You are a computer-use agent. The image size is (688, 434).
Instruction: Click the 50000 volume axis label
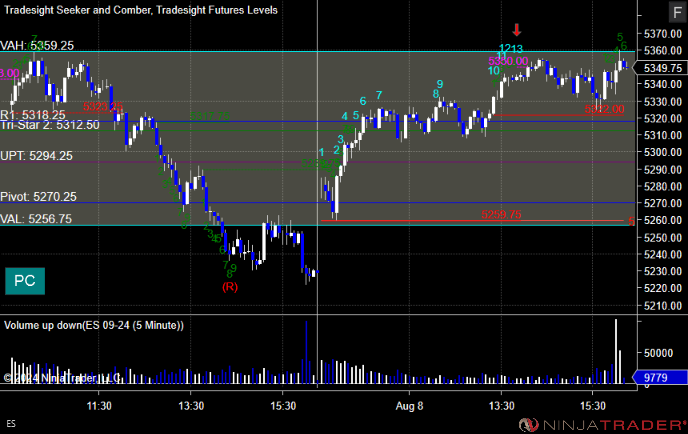tap(658, 353)
